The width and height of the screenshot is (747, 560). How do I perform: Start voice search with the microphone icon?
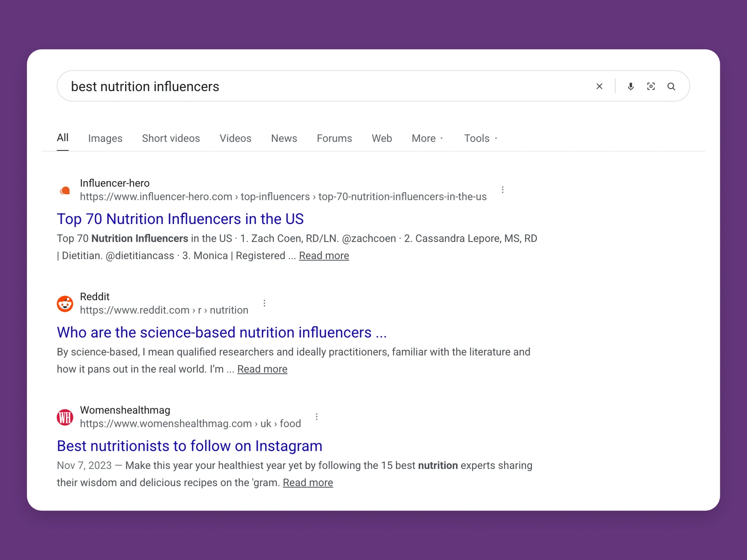click(631, 86)
